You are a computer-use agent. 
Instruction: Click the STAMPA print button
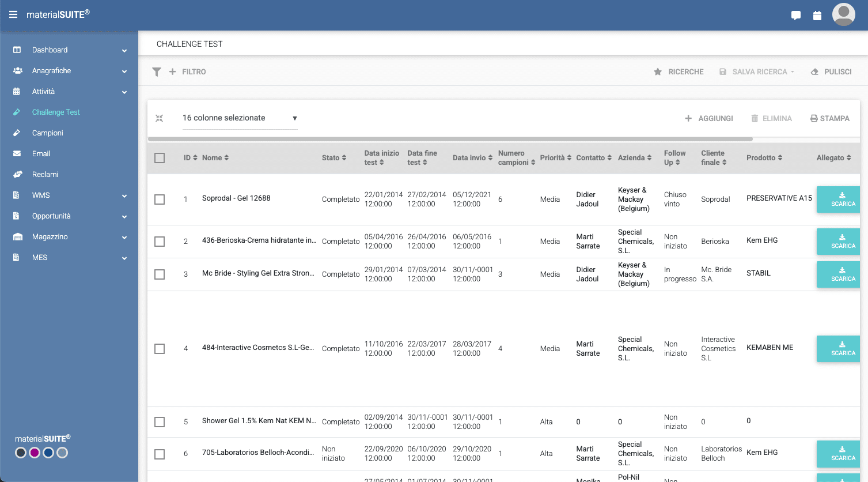(829, 119)
